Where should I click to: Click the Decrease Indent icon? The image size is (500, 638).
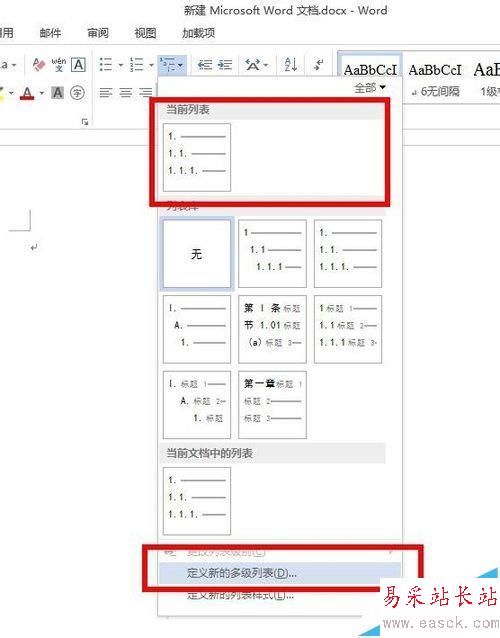pyautogui.click(x=205, y=65)
